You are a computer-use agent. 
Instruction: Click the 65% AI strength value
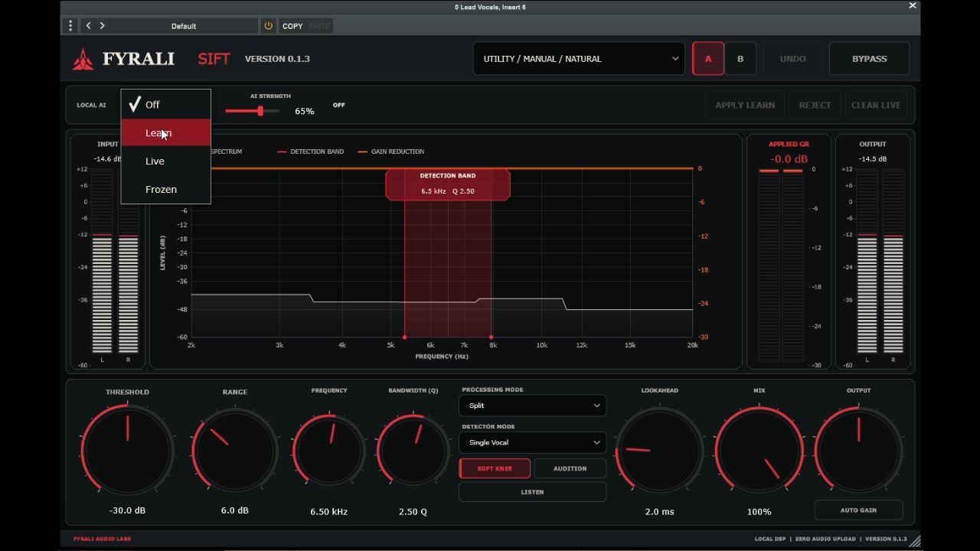(305, 112)
